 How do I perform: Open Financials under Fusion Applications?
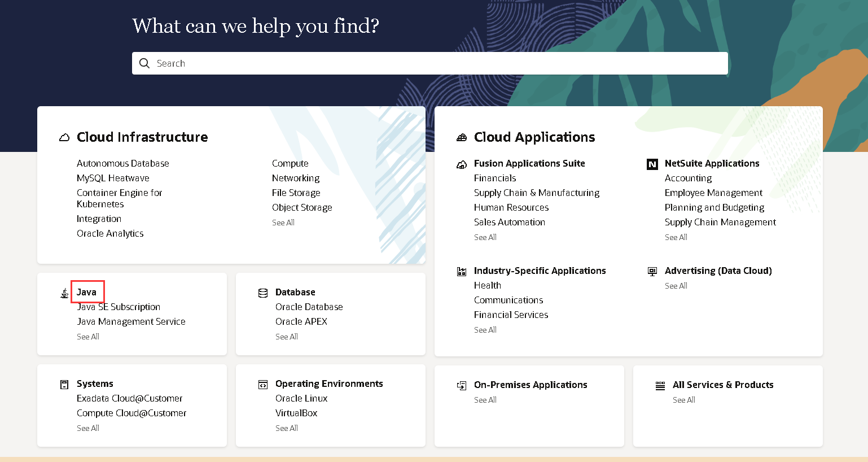pos(495,178)
